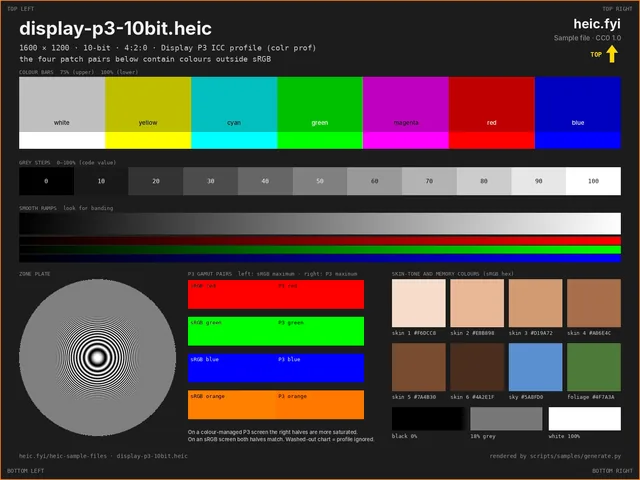640x480 pixels.
Task: Select the 75% magenta colour bar
Action: pos(406,104)
